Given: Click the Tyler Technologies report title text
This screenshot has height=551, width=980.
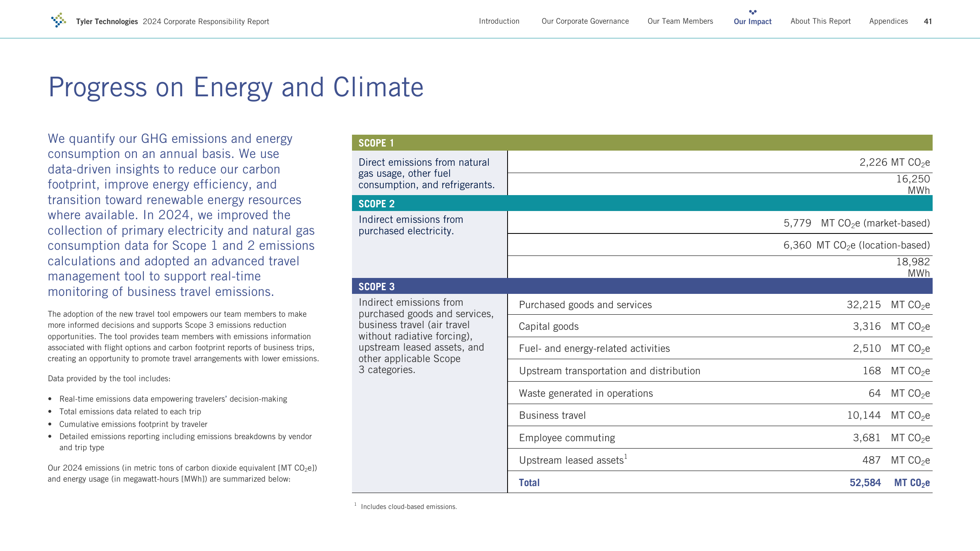Looking at the screenshot, I should (172, 22).
